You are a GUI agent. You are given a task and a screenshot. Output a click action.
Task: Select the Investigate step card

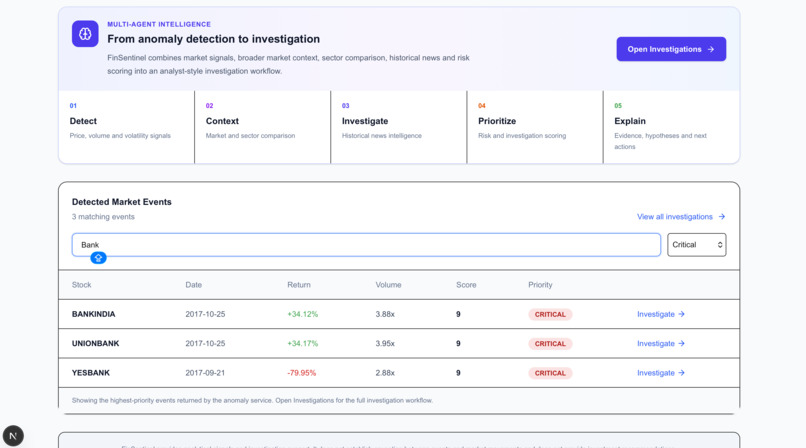399,127
